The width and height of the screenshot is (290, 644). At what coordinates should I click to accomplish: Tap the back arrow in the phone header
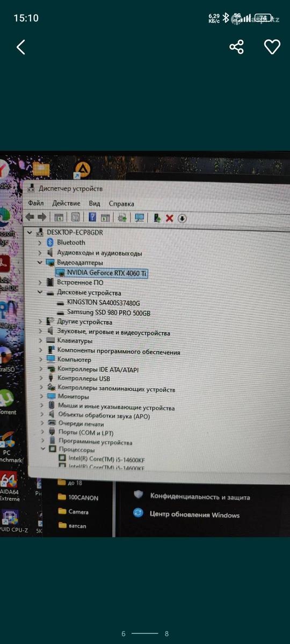tap(20, 47)
